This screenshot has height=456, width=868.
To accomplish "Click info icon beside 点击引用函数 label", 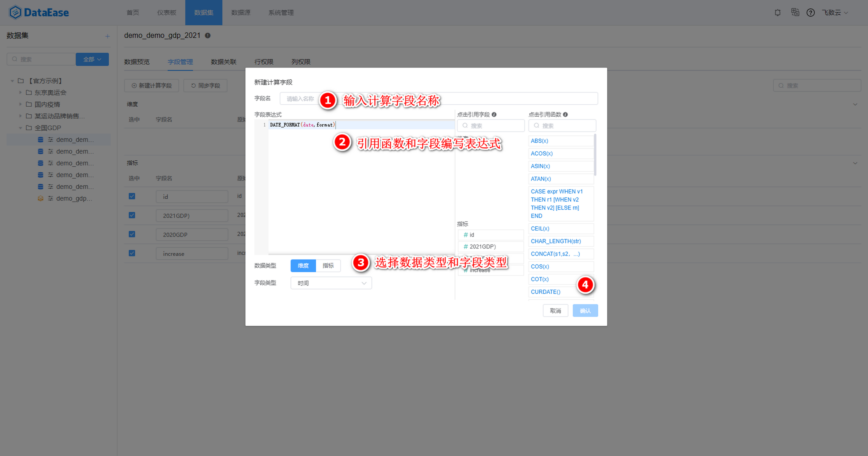I will (x=565, y=115).
